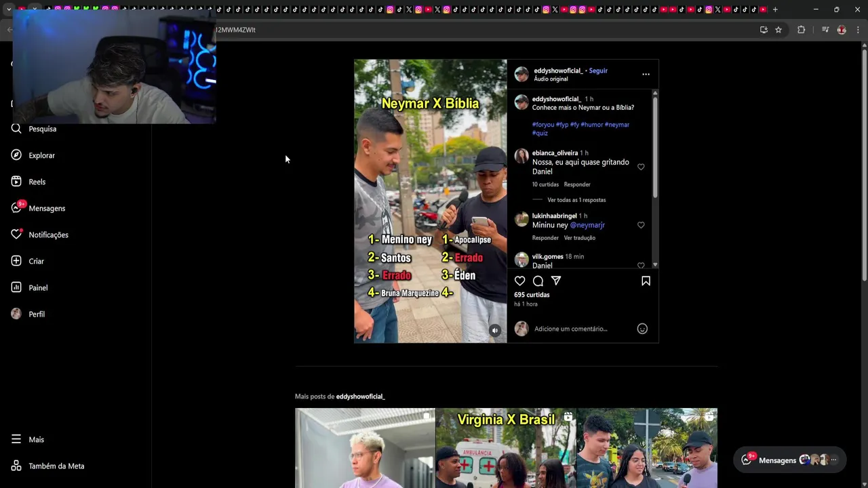Open the @neymarjr mention
Image resolution: width=868 pixels, height=488 pixels.
click(x=587, y=225)
